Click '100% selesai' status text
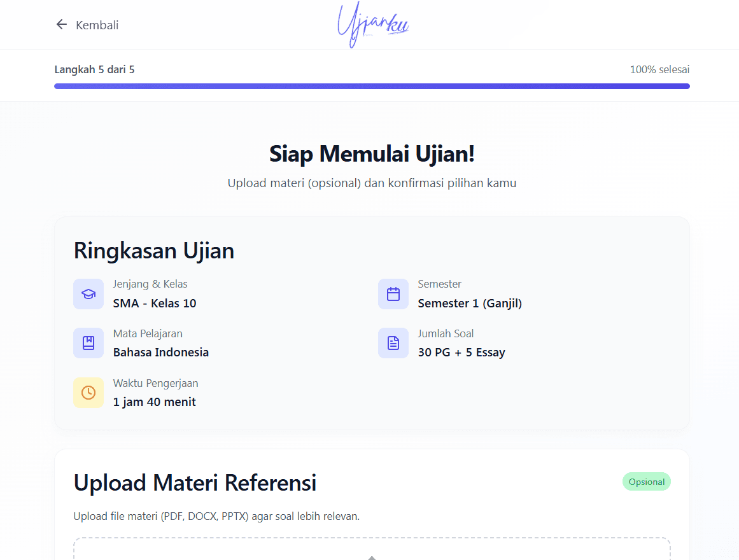The height and width of the screenshot is (560, 739). point(659,70)
